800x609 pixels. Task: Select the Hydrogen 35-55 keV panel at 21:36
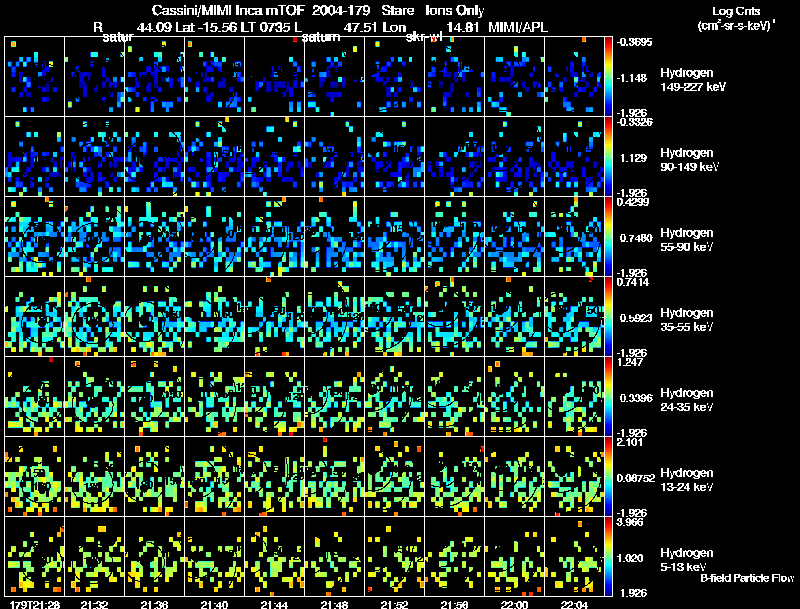(x=155, y=317)
